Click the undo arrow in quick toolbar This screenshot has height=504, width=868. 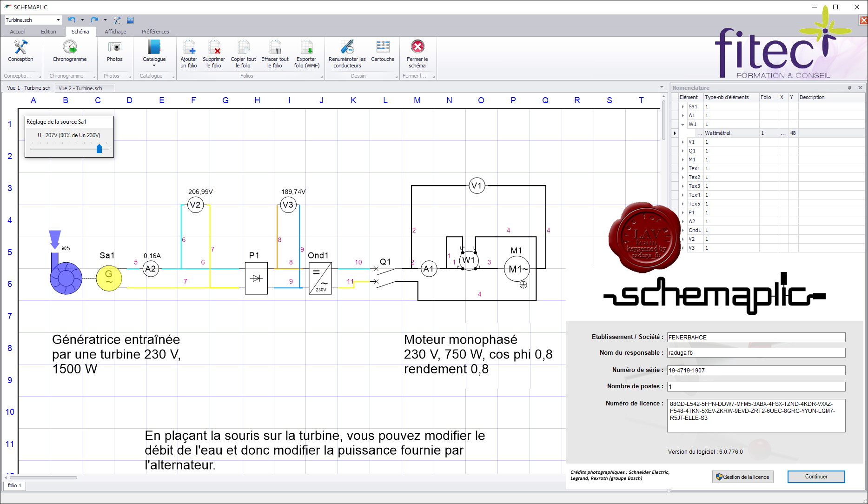coord(72,20)
